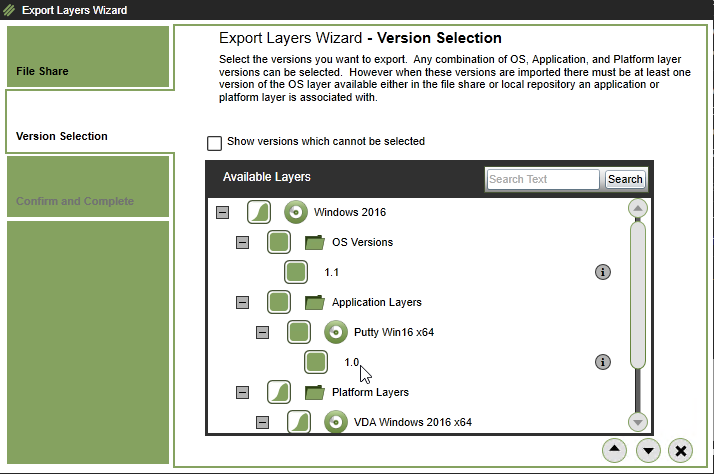Select the 1.1 version row text
The width and height of the screenshot is (714, 474).
click(x=332, y=272)
